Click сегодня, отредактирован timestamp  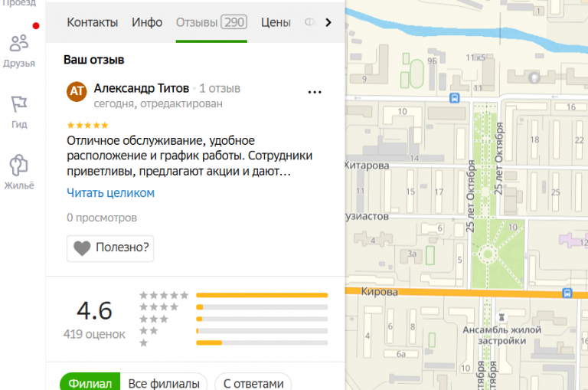click(158, 103)
